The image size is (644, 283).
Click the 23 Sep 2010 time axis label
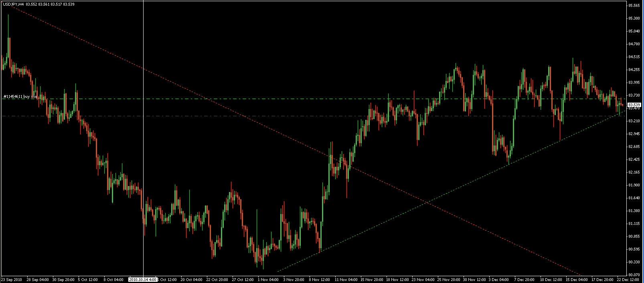click(x=11, y=279)
